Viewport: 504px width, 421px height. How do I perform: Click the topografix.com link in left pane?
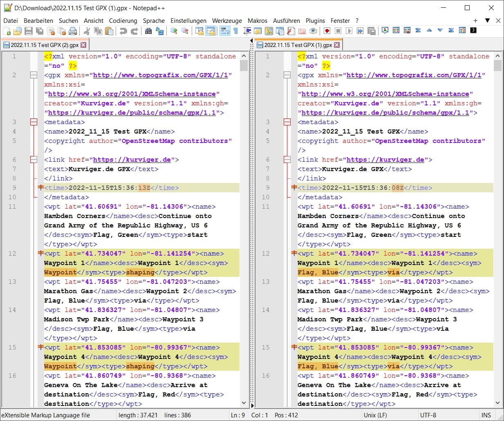pos(160,75)
